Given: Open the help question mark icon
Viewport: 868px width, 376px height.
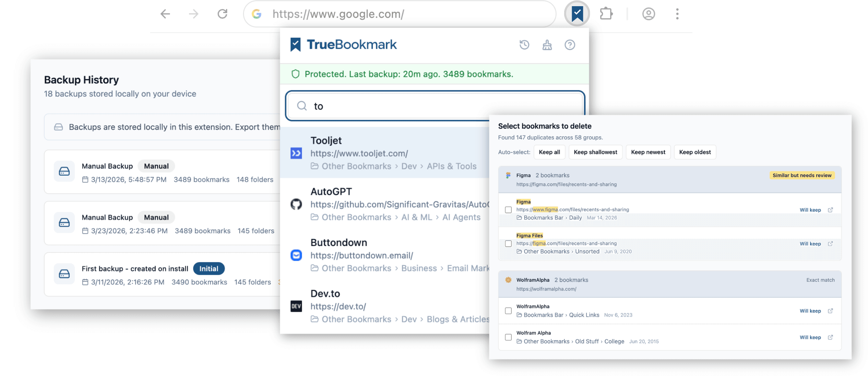Looking at the screenshot, I should click(x=570, y=45).
